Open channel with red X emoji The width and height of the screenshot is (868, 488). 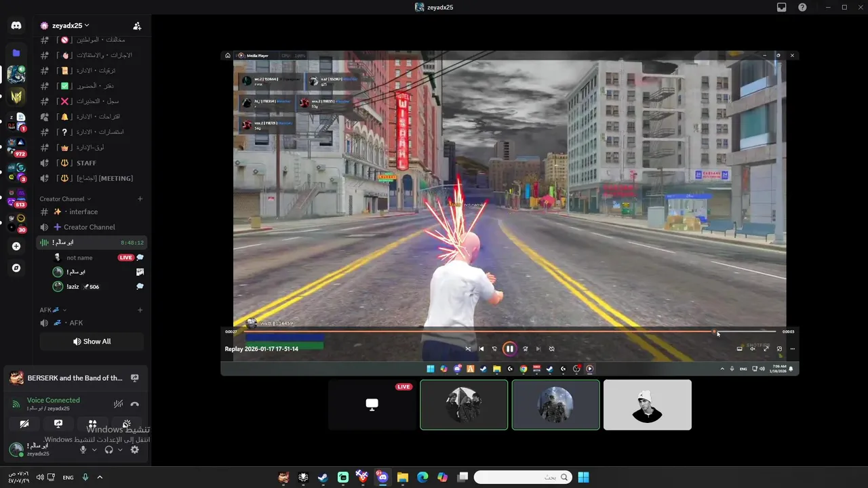pyautogui.click(x=91, y=101)
